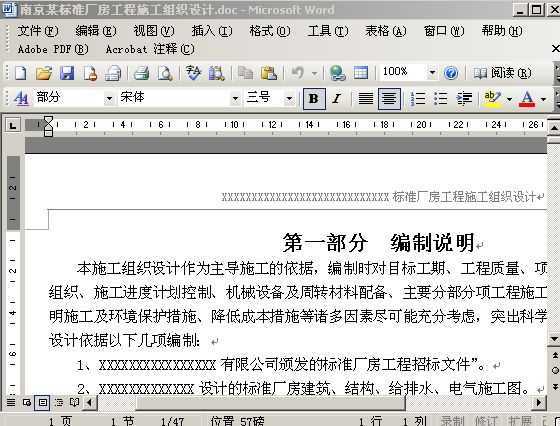The height and width of the screenshot is (426, 560).
Task: Open Word Help with the blue question mark
Action: (451, 73)
